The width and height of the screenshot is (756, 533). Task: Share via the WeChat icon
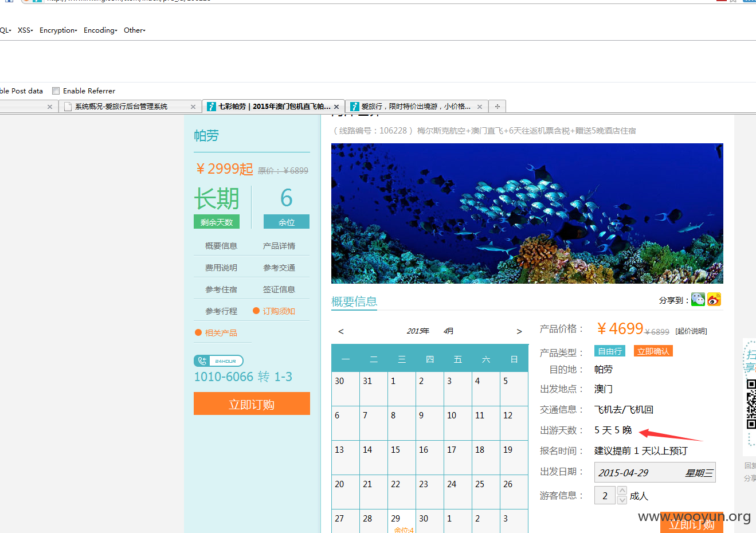pos(698,299)
